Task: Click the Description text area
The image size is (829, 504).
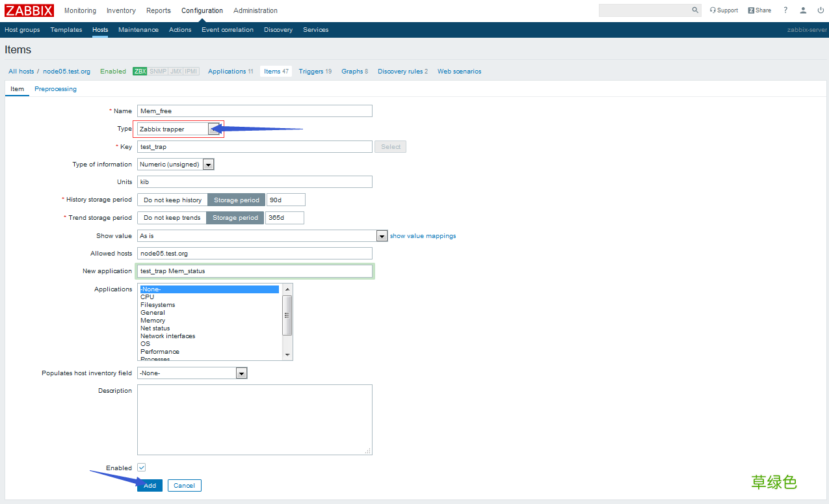Action: (x=255, y=419)
